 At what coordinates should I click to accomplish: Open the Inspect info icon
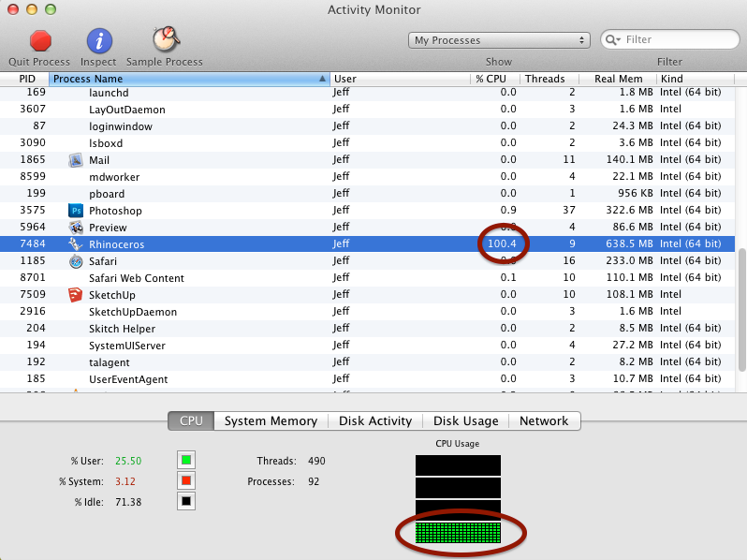(x=99, y=40)
